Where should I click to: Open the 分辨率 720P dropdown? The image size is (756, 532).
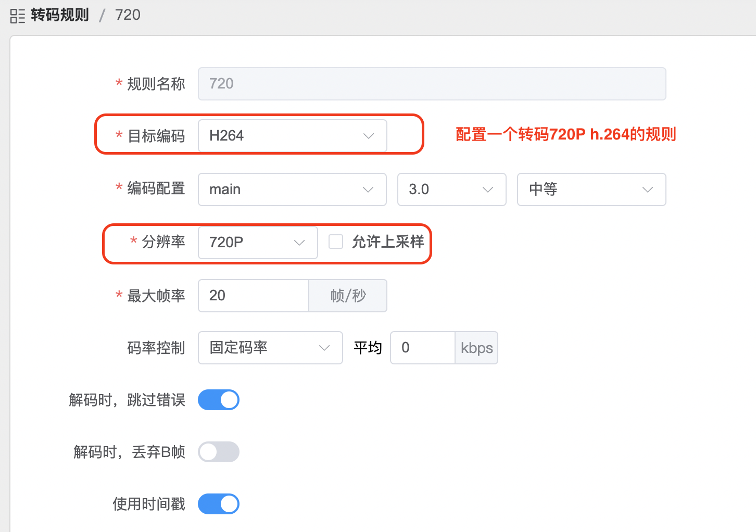click(258, 243)
